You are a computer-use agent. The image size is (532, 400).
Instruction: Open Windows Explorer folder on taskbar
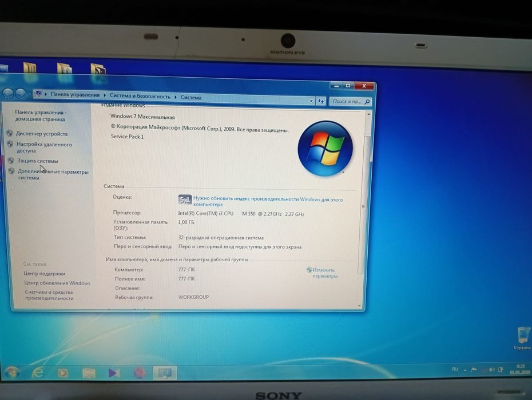click(x=89, y=373)
